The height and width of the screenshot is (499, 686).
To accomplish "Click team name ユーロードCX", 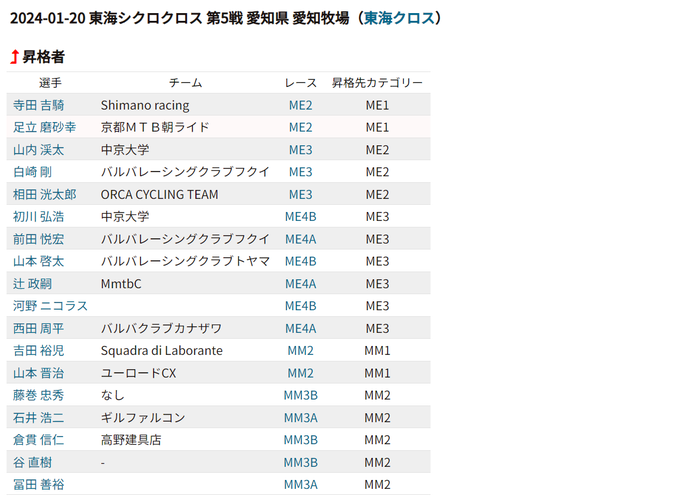I will [x=138, y=373].
